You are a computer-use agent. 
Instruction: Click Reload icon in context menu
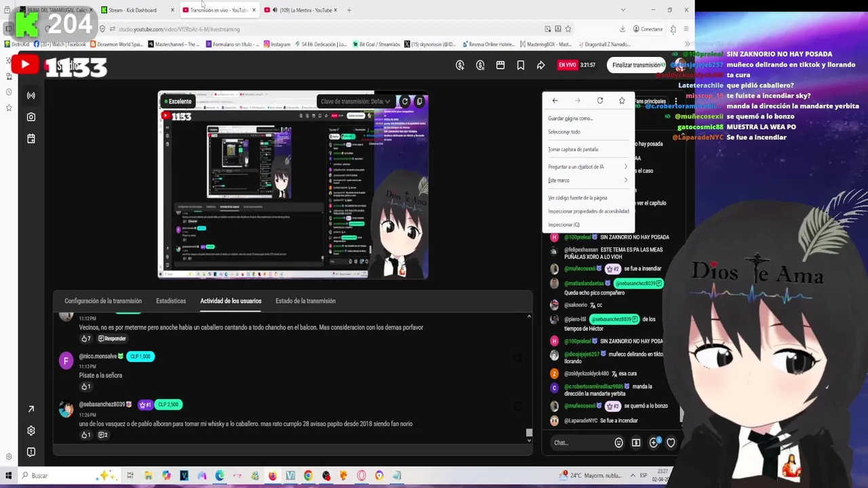[x=599, y=101]
